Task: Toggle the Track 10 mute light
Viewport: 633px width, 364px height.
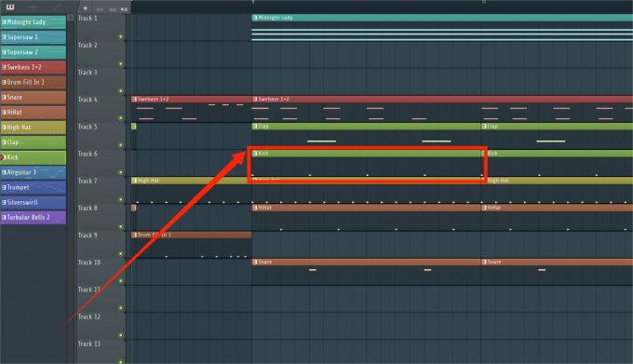Action: coord(121,281)
